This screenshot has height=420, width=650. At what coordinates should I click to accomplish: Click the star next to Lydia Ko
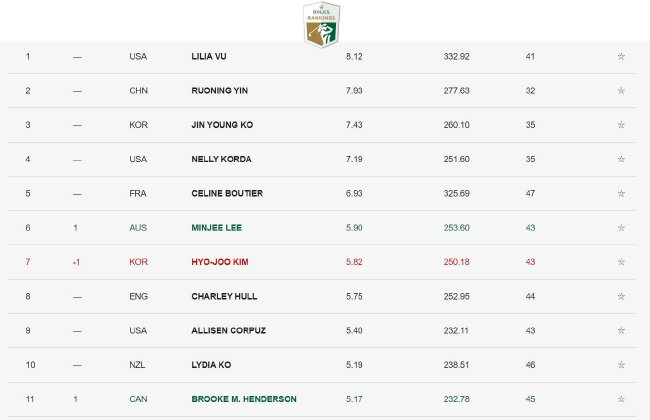pyautogui.click(x=621, y=365)
